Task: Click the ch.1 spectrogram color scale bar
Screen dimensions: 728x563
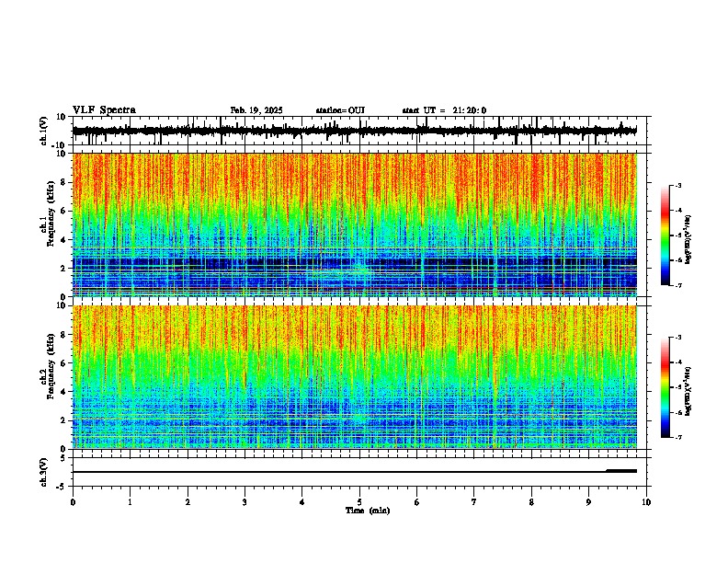Action: [x=665, y=236]
